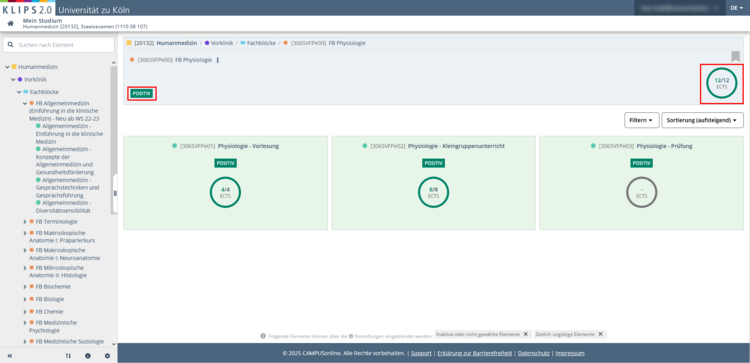Expand the FB Chemie tree node
Viewport: 750px width, 363px height.
point(25,312)
